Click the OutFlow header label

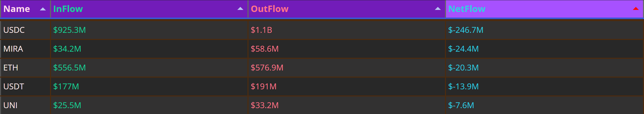pyautogui.click(x=269, y=9)
